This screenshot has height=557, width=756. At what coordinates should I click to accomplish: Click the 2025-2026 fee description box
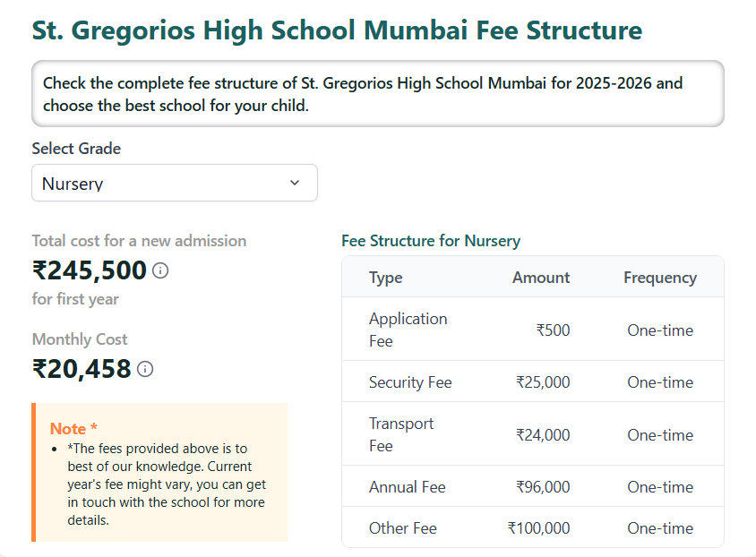pos(378,93)
